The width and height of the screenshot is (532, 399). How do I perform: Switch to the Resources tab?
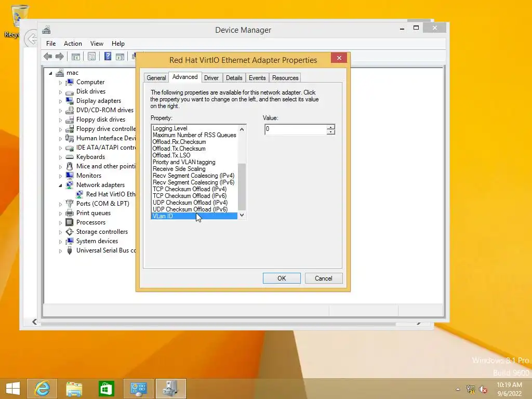[x=285, y=78]
